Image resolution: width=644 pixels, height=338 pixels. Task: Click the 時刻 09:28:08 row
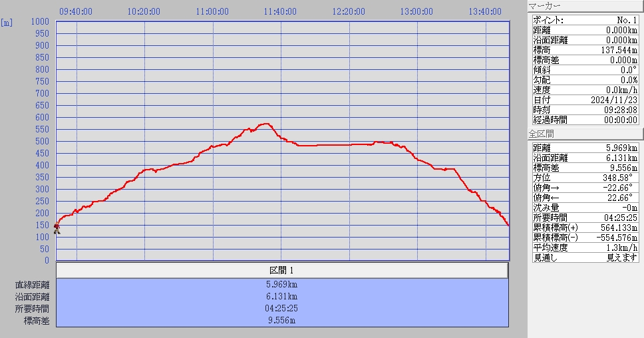pyautogui.click(x=585, y=110)
